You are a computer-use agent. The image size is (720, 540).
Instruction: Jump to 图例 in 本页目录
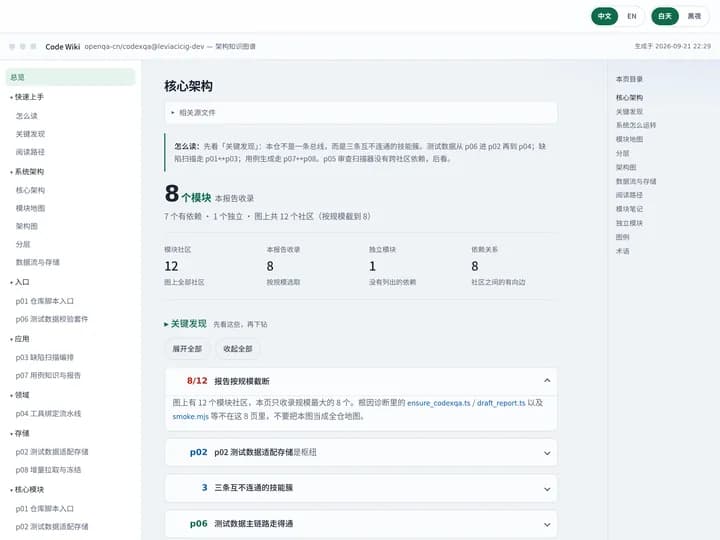point(623,237)
